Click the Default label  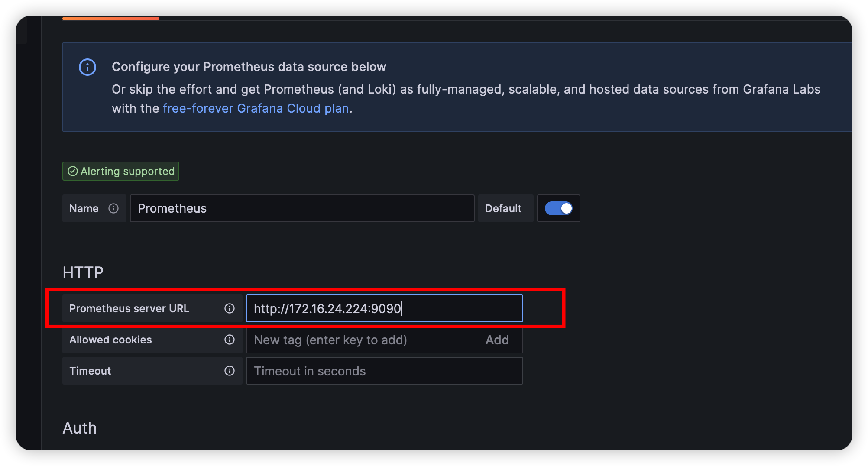tap(503, 208)
